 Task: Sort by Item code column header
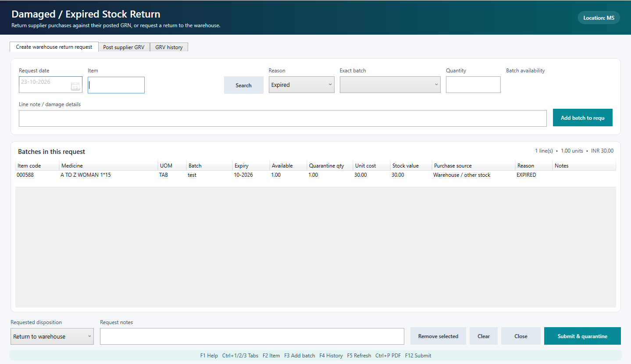pyautogui.click(x=37, y=166)
